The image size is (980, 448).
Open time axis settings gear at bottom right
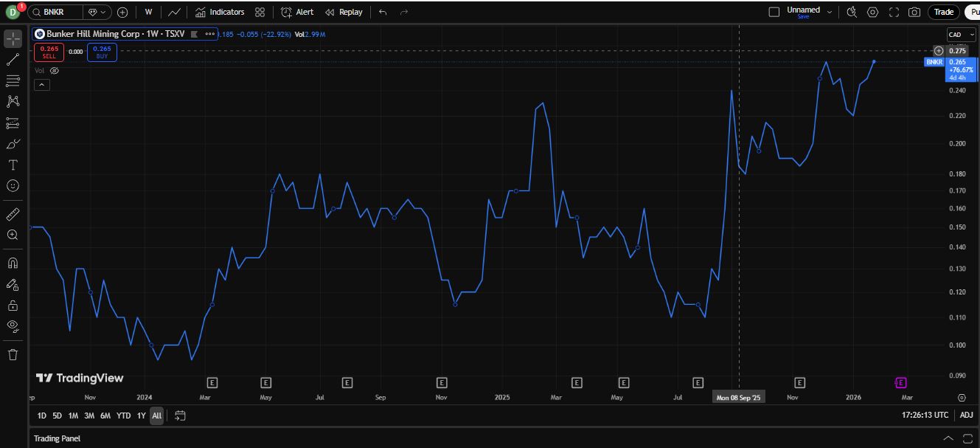tap(962, 397)
